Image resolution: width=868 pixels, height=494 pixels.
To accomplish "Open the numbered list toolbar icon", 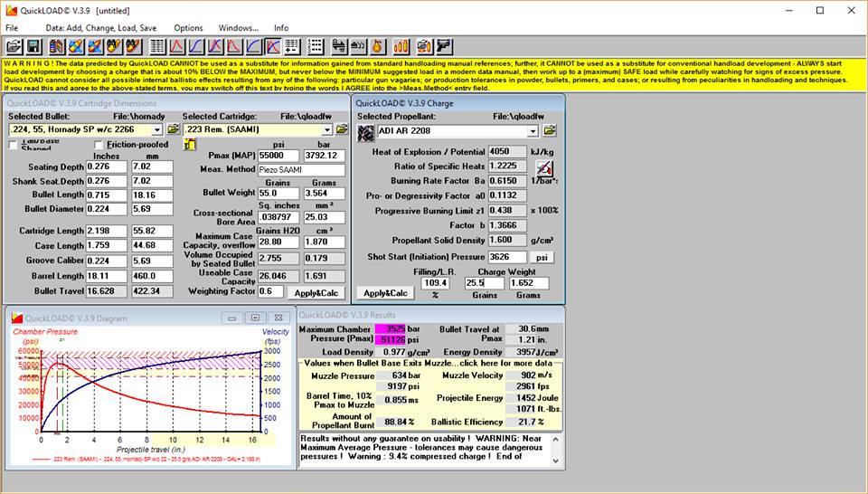I will click(315, 46).
